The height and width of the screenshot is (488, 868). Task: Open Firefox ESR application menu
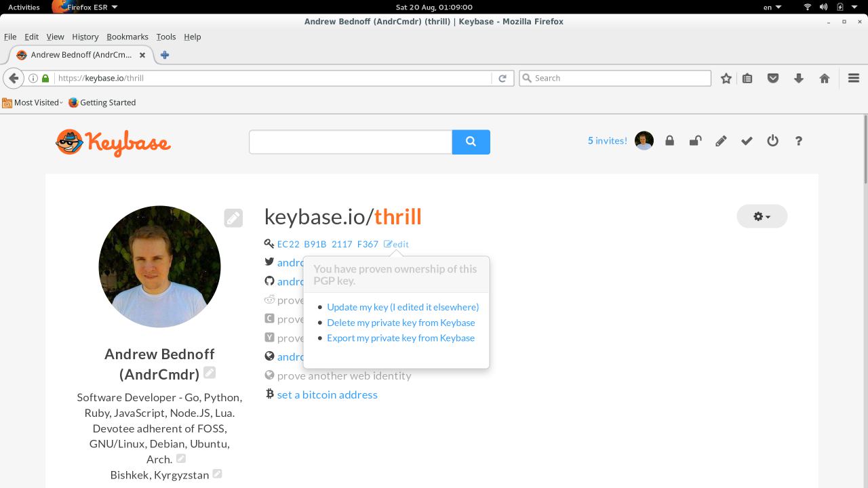[85, 7]
